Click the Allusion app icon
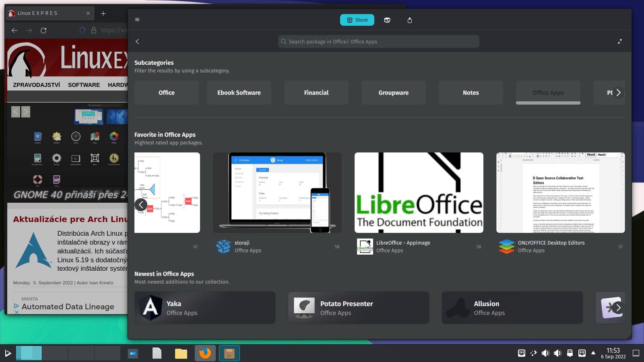644x362 pixels. [458, 308]
